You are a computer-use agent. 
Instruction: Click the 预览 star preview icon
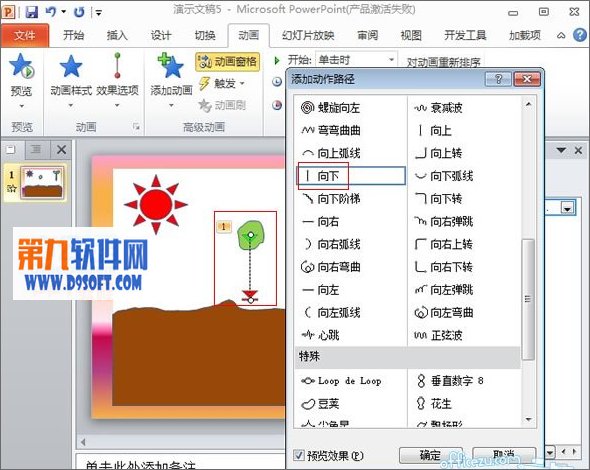[x=21, y=66]
